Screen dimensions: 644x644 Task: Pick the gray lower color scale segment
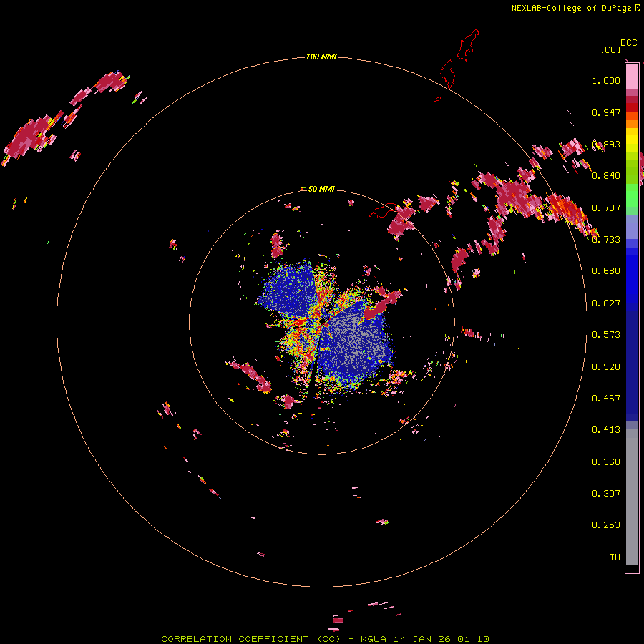click(632, 497)
